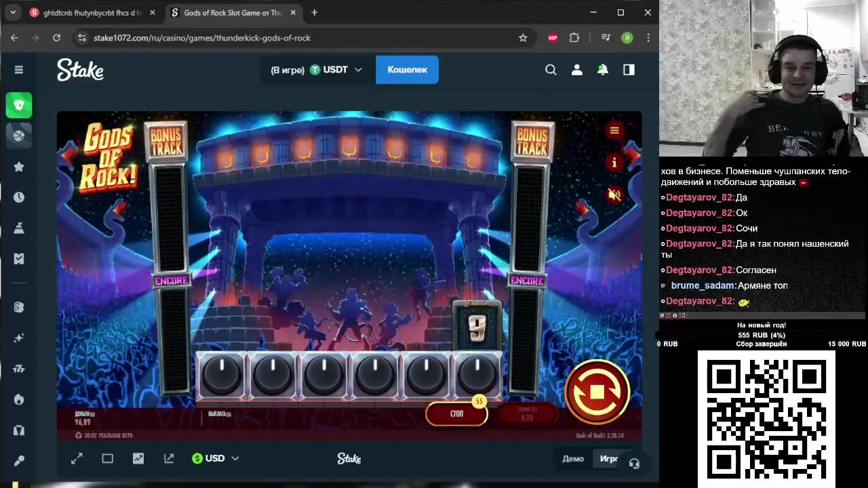Open notifications bell in the Stake header
This screenshot has height=488, width=868.
click(x=603, y=70)
